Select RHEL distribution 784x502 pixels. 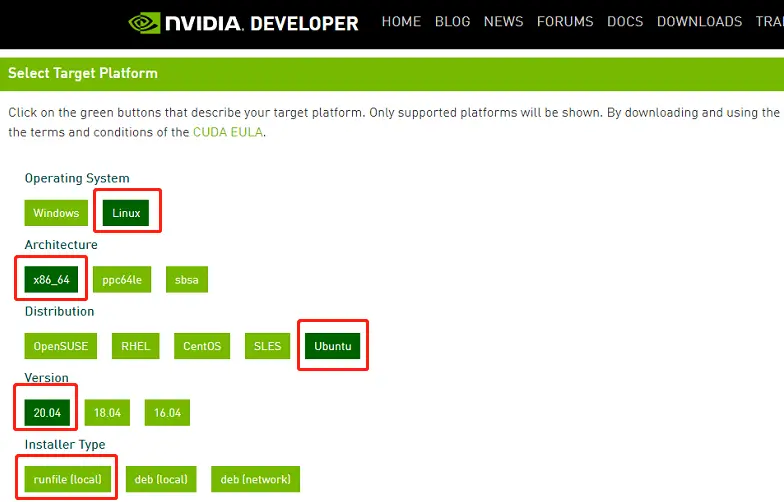[136, 346]
